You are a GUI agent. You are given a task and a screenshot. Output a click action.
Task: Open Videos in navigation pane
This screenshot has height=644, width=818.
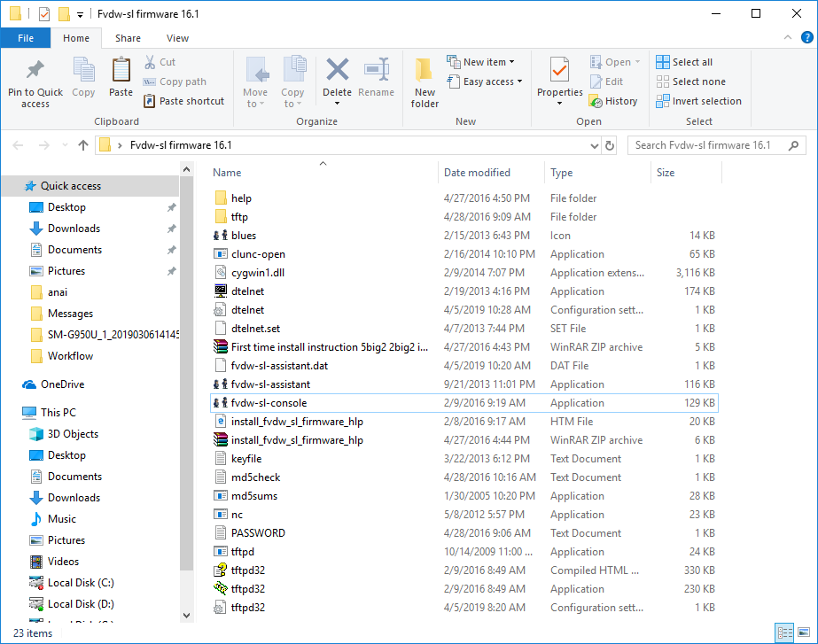pyautogui.click(x=63, y=562)
